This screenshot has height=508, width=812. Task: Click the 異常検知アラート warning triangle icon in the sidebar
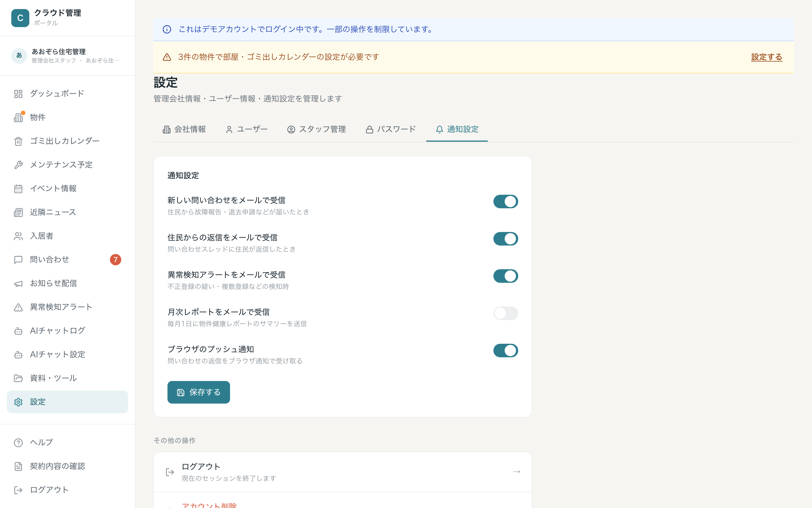18,307
